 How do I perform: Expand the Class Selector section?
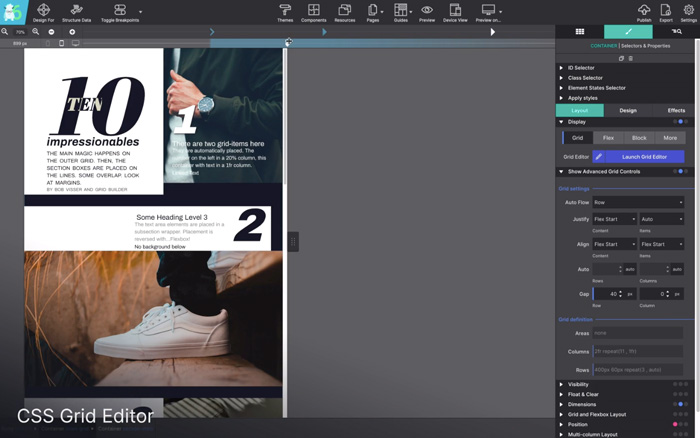coord(585,77)
